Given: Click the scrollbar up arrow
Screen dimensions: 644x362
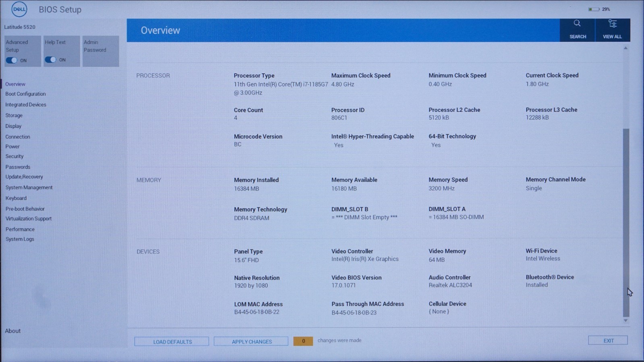Looking at the screenshot, I should (x=625, y=48).
